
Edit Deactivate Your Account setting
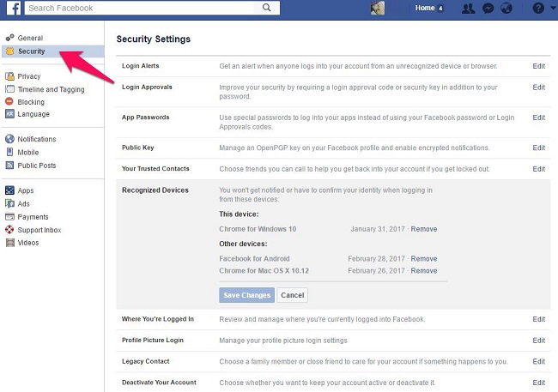[x=539, y=383]
